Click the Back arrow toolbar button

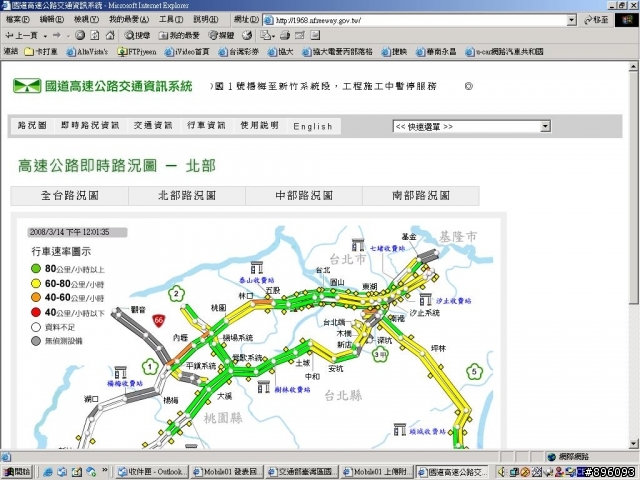click(x=21, y=36)
